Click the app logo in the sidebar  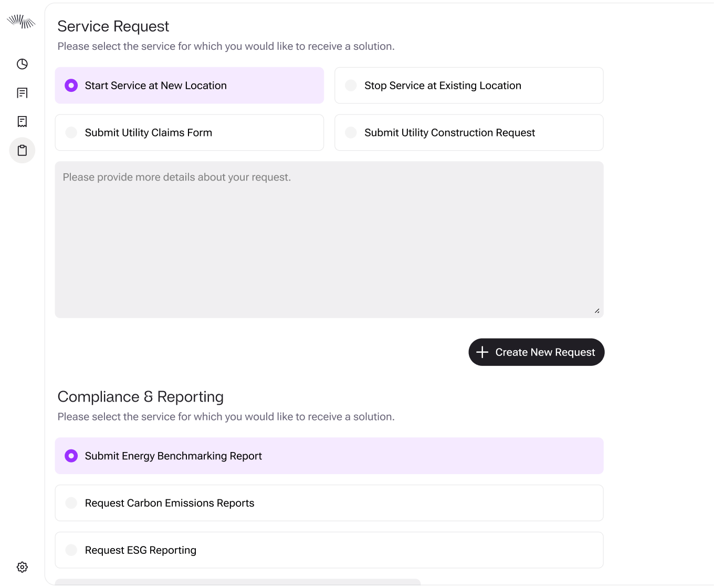(21, 22)
